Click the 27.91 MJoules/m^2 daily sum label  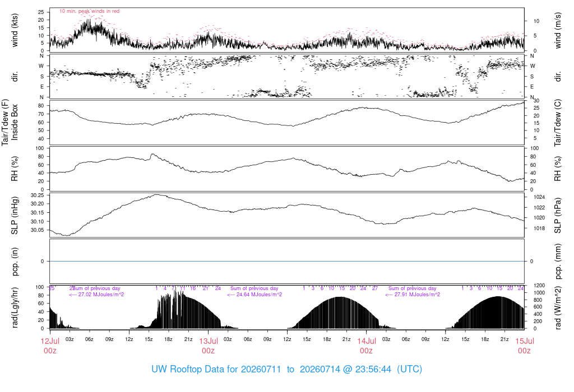click(413, 294)
